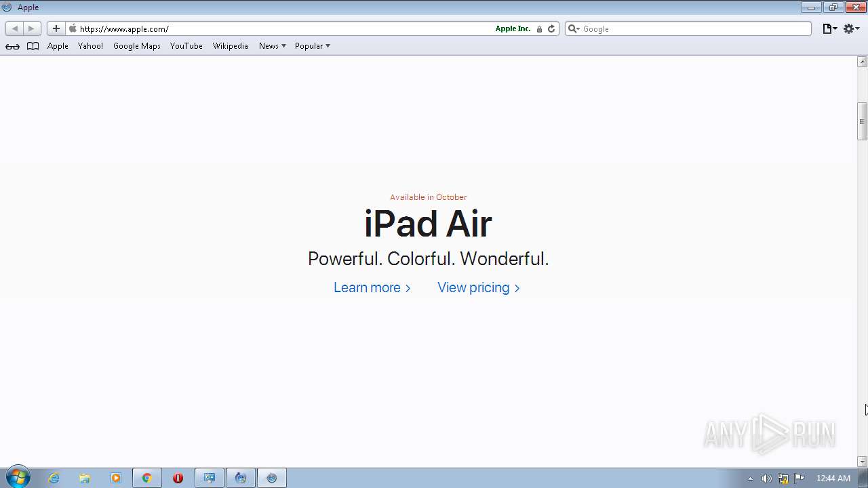868x488 pixels.
Task: Restore down the Safari window
Action: pos(833,7)
